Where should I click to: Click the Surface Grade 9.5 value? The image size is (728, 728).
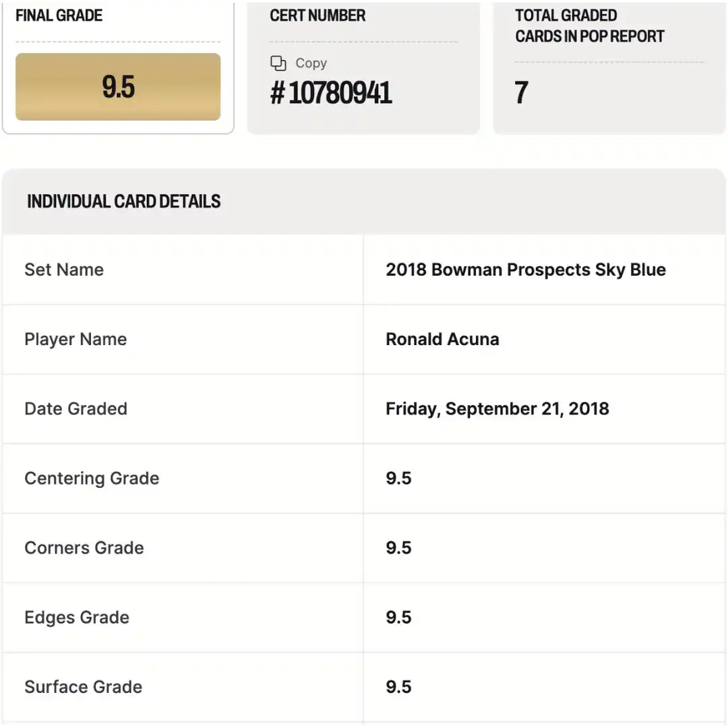(x=399, y=687)
